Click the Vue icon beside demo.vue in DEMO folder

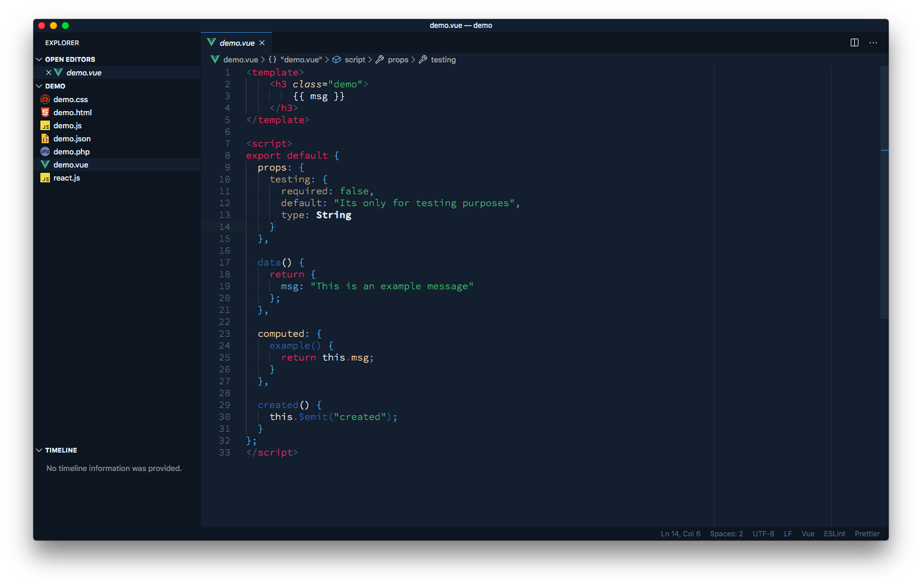click(45, 165)
